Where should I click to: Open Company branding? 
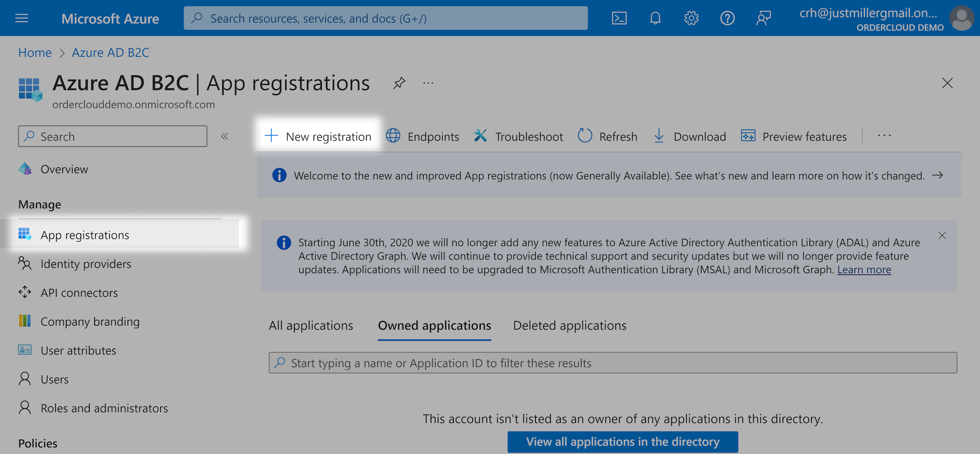point(90,321)
